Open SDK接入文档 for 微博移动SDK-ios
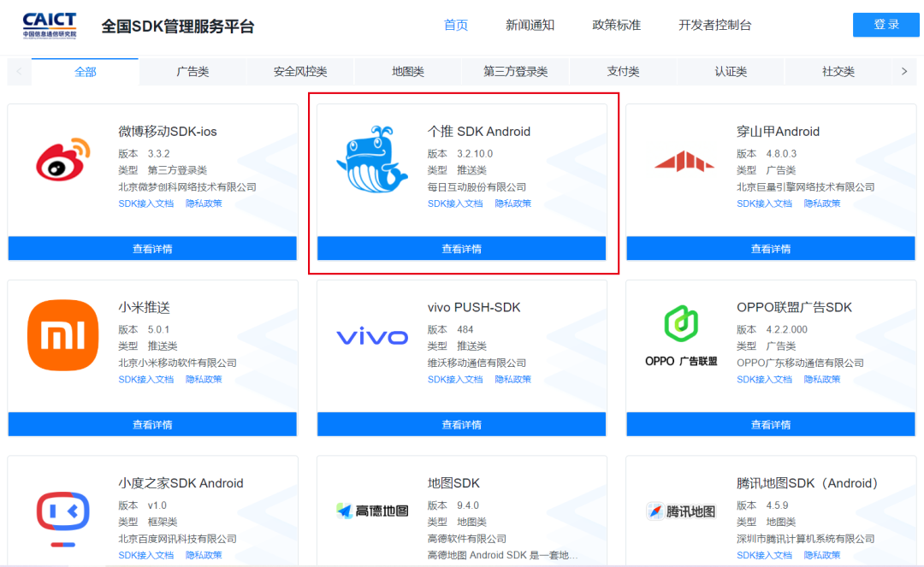 (146, 204)
